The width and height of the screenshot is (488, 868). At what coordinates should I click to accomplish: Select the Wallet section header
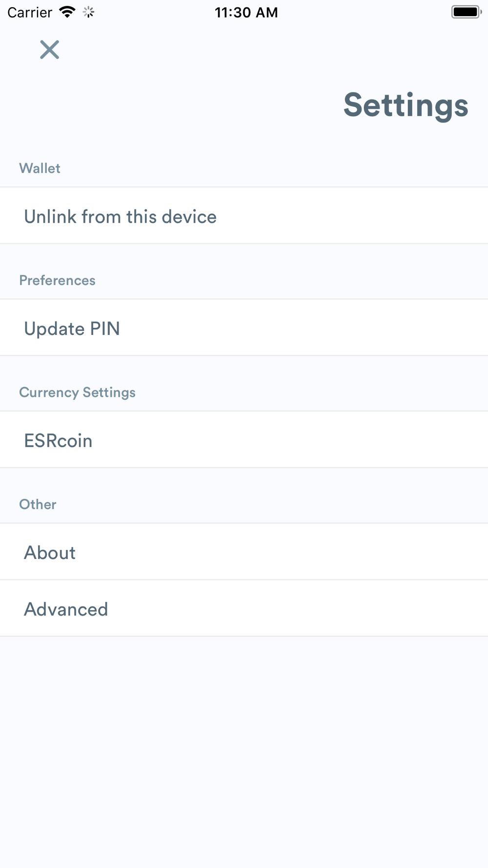tap(40, 168)
